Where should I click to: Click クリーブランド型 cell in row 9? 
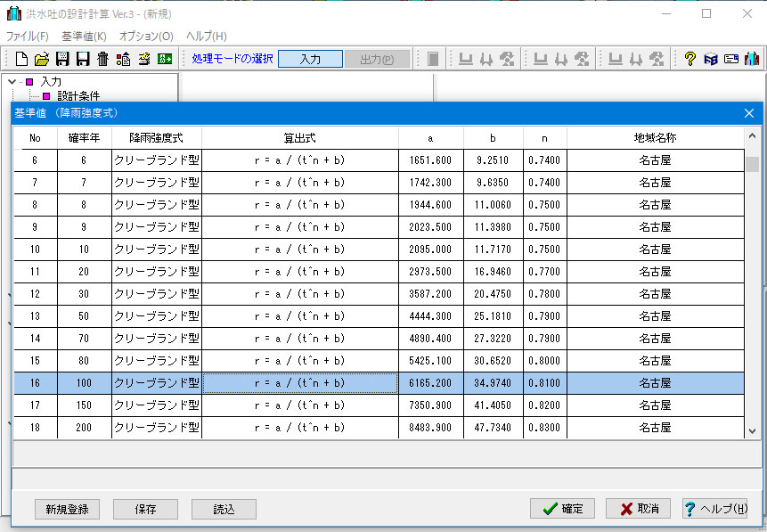(x=157, y=227)
